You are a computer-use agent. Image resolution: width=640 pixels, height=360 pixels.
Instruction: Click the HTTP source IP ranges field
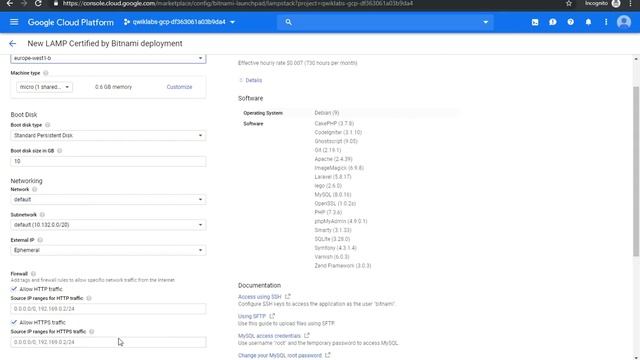click(108, 309)
